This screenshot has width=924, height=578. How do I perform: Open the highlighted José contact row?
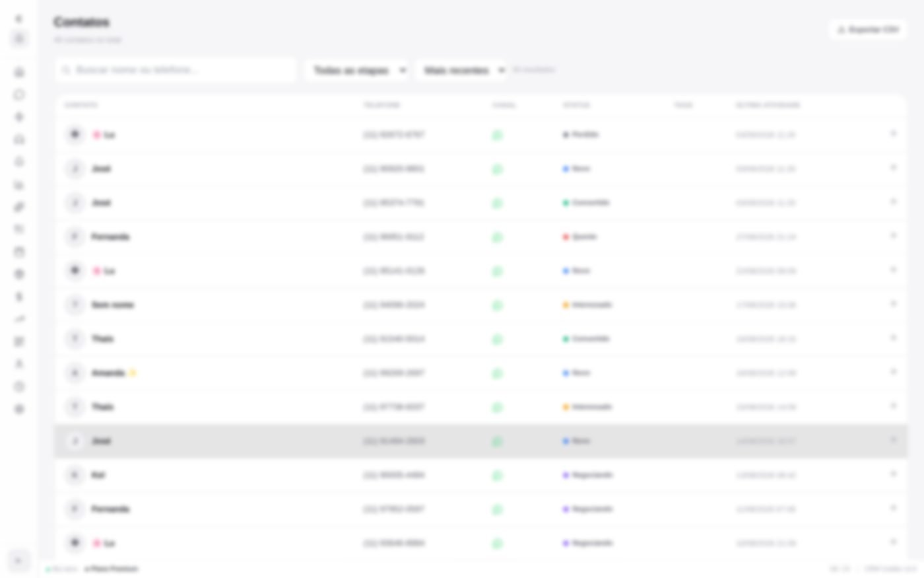click(480, 441)
